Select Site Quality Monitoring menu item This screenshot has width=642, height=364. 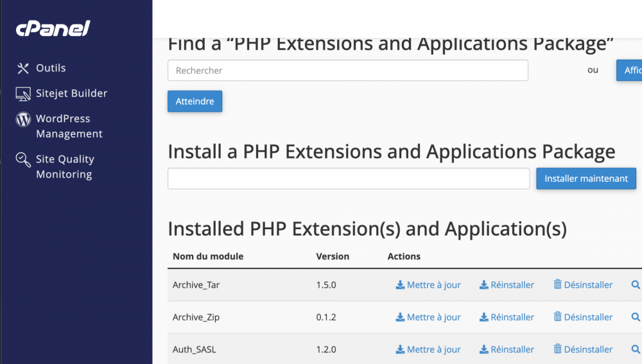pos(65,167)
